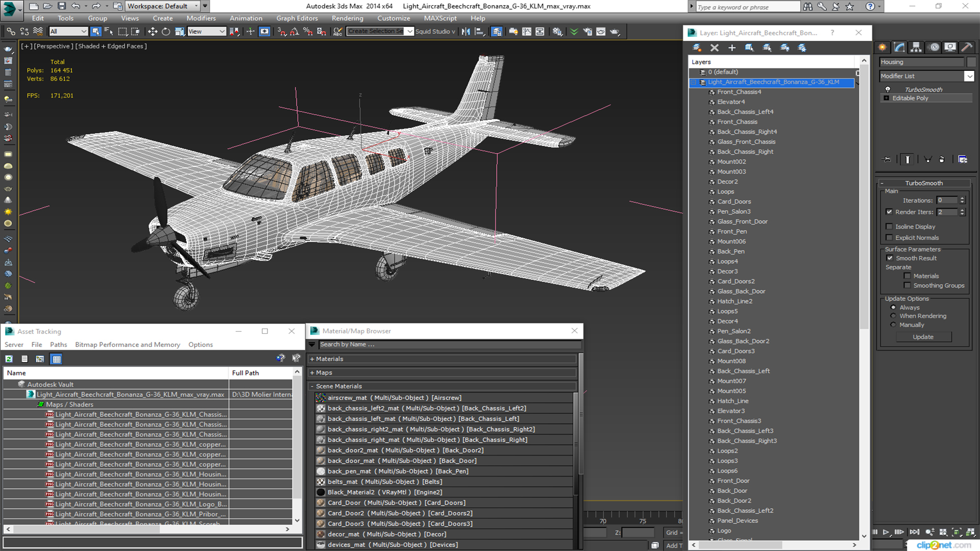Screen dimensions: 980x551
Task: Save file with floppy disk icon
Action: [61, 6]
